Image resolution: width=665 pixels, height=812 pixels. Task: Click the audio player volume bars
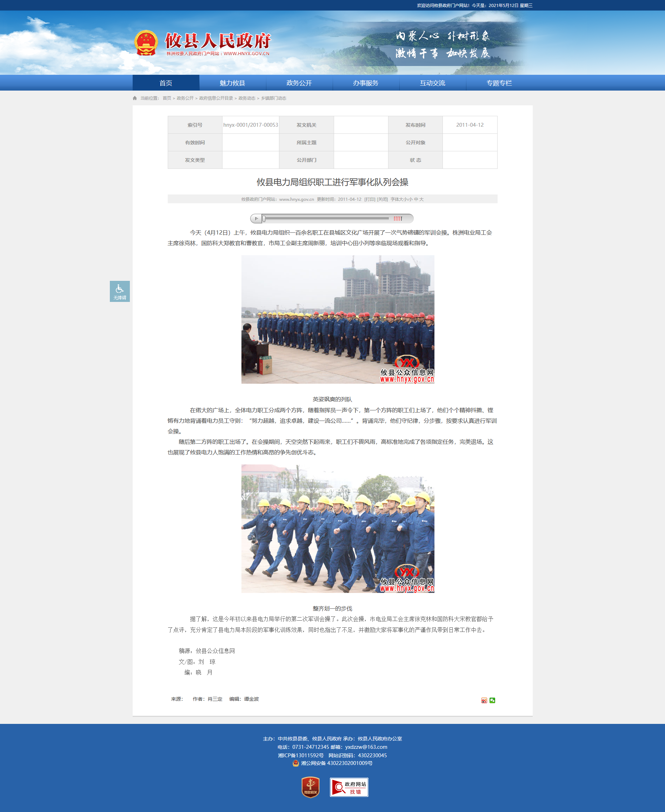point(398,218)
